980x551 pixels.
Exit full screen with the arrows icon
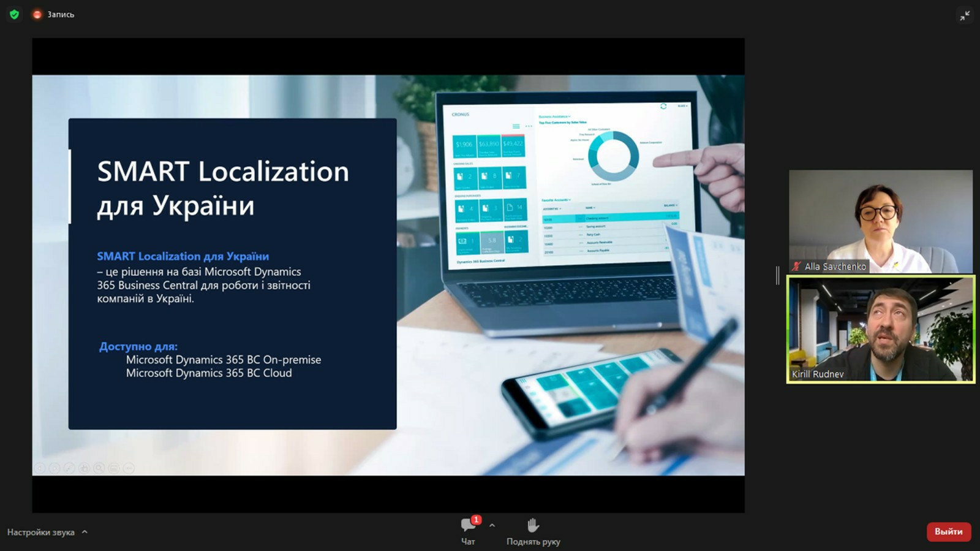tap(965, 15)
